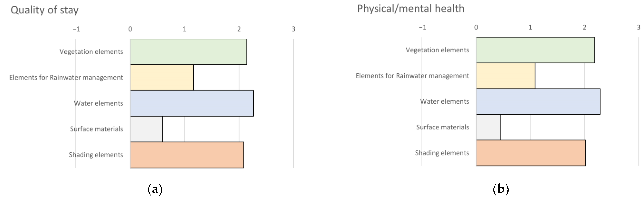The image size is (644, 201).
Task: Click the "Physical/mental health" chart title
Action: tap(411, 9)
